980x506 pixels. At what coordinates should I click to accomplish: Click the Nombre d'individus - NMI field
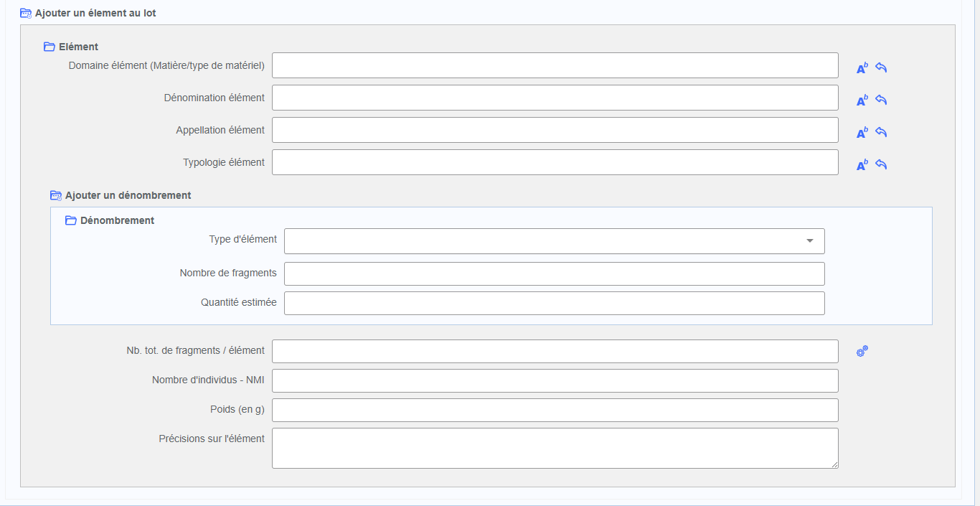(555, 380)
